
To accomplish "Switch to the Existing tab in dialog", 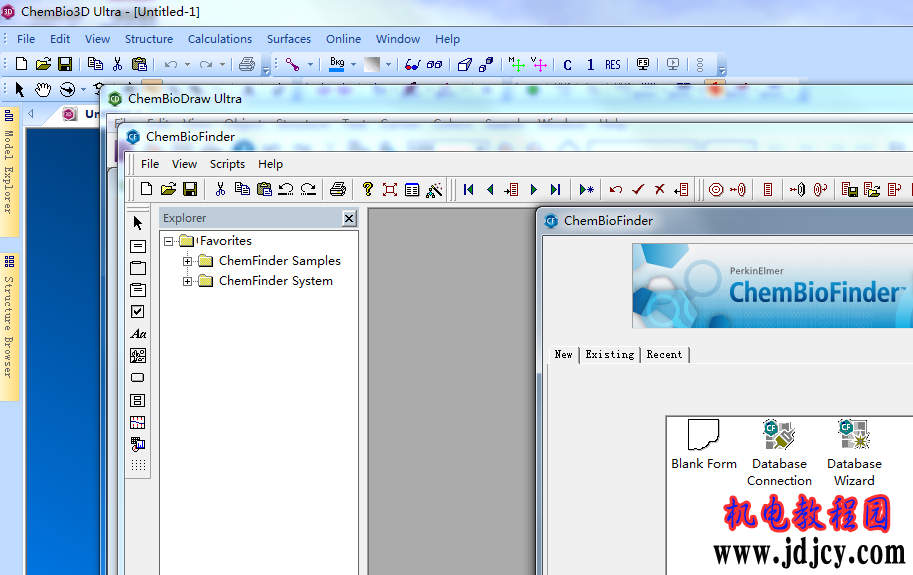I will click(x=610, y=354).
